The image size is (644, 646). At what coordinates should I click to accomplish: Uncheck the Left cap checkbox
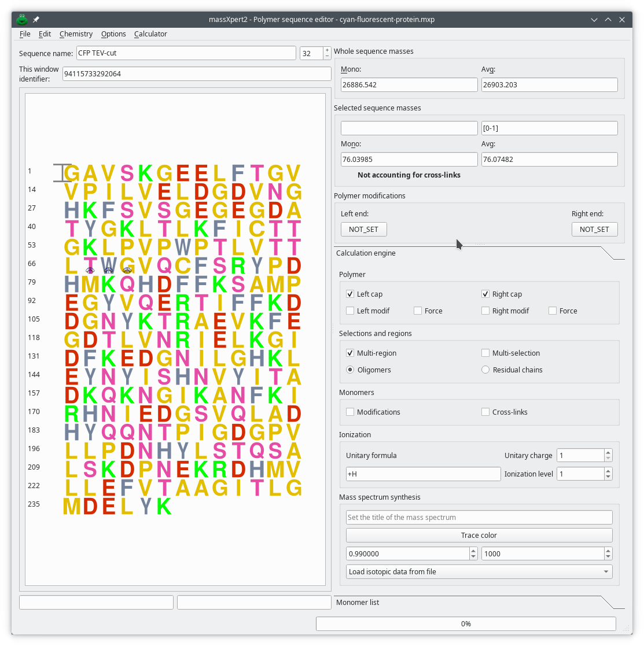(x=350, y=294)
